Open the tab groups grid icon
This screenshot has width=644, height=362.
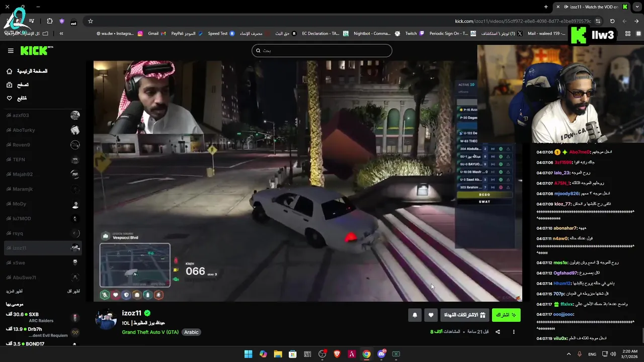[627, 34]
